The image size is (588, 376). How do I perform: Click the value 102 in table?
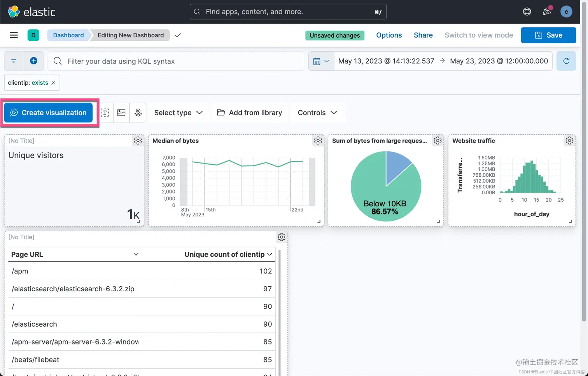[266, 271]
